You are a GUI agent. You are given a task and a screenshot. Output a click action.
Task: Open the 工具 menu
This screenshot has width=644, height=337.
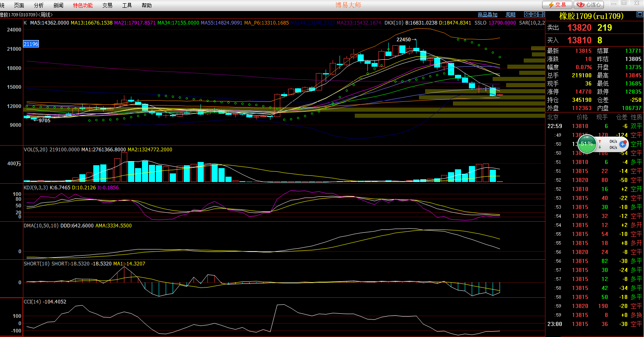pyautogui.click(x=127, y=5)
